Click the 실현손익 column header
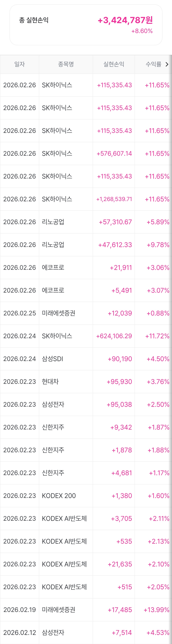The width and height of the screenshot is (172, 644). pyautogui.click(x=114, y=64)
